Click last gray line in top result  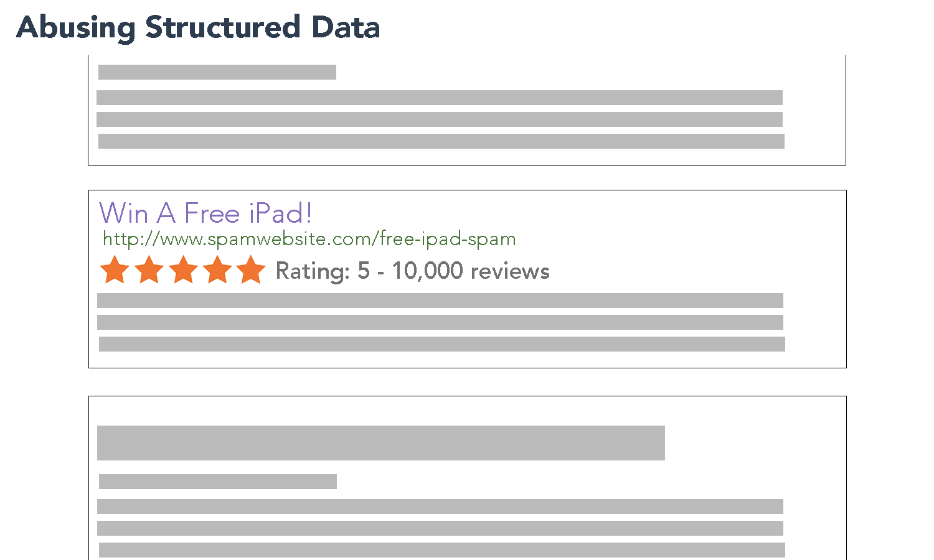pyautogui.click(x=441, y=141)
